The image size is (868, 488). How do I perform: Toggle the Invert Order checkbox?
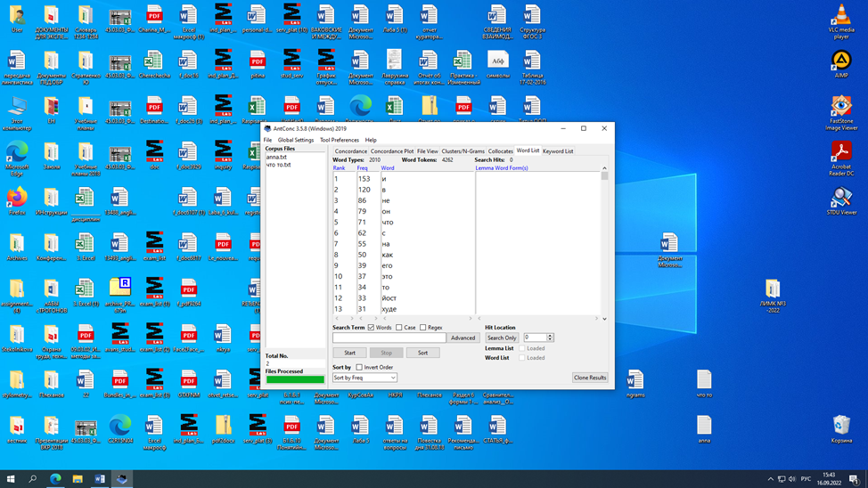pyautogui.click(x=359, y=367)
